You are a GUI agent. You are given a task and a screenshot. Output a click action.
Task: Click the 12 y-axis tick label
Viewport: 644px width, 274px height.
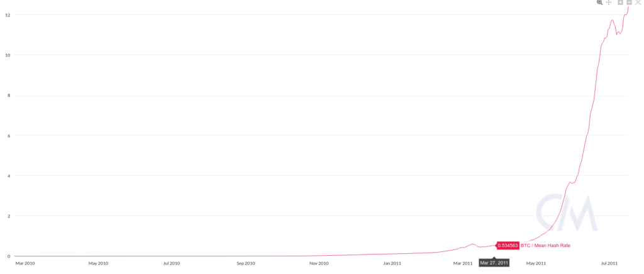[8, 15]
